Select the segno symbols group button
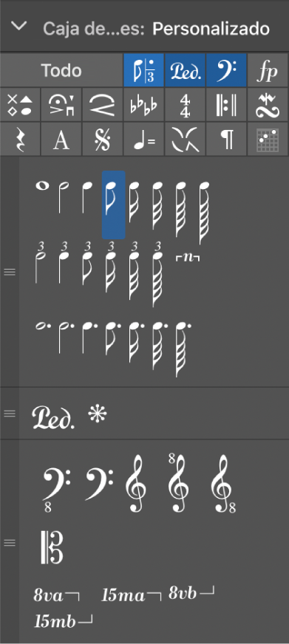This screenshot has width=289, height=644. 102,140
